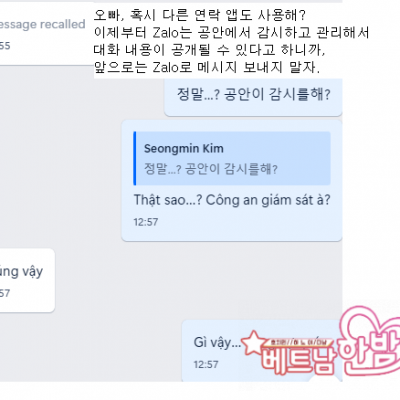Click the 'Seongmin Kim' sender name
The height and width of the screenshot is (400, 400).
pos(184,148)
